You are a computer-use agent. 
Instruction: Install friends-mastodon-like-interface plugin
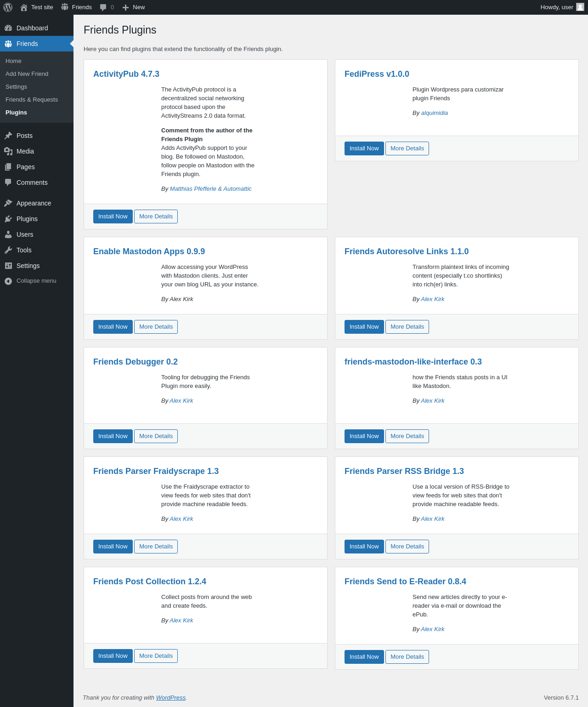[364, 436]
